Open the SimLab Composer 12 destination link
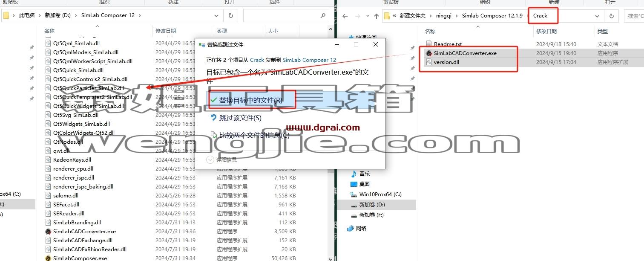The image size is (644, 261). pos(309,60)
